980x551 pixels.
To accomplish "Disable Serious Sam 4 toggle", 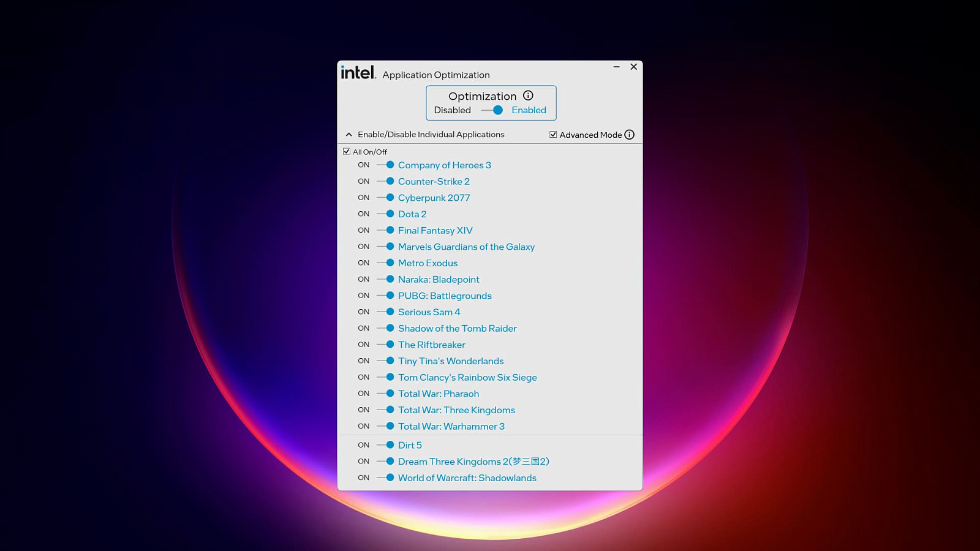I will [385, 312].
